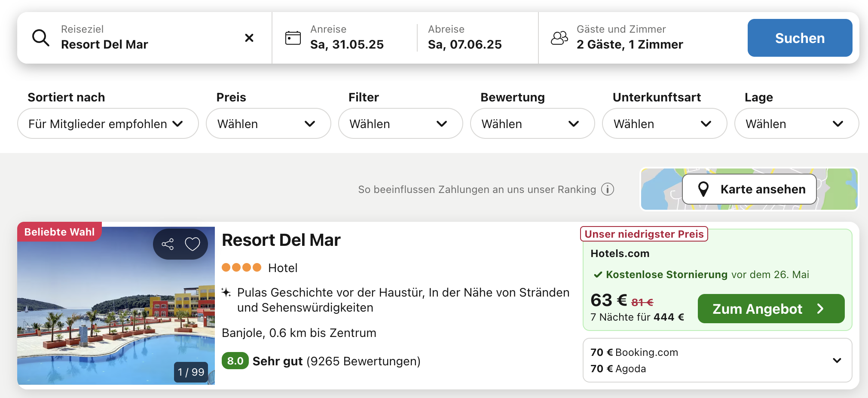
Task: Click the Hotels.com provider label
Action: [620, 254]
